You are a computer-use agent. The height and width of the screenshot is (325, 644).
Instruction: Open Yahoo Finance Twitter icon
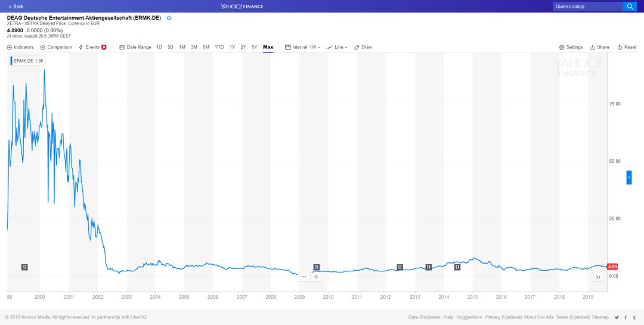(617, 317)
